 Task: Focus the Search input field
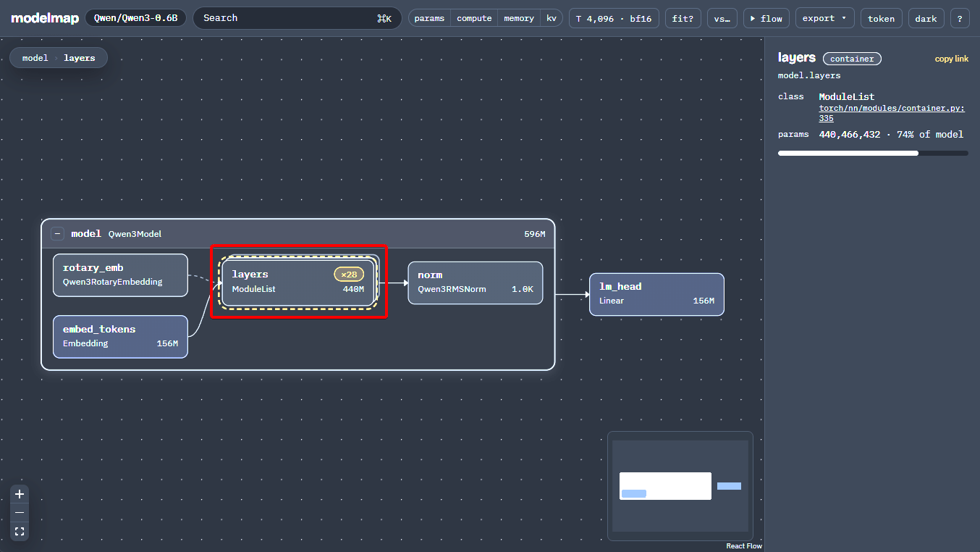click(x=297, y=18)
